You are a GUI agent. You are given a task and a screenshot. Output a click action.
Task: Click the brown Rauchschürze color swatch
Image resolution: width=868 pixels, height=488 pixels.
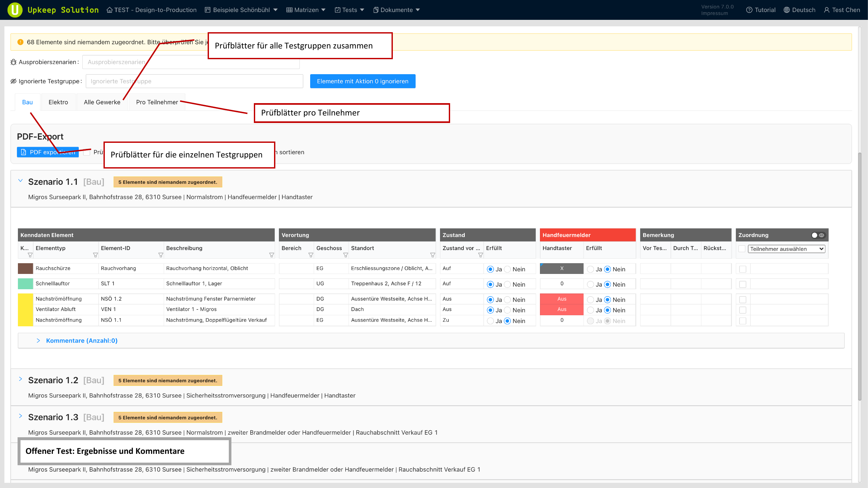(25, 268)
